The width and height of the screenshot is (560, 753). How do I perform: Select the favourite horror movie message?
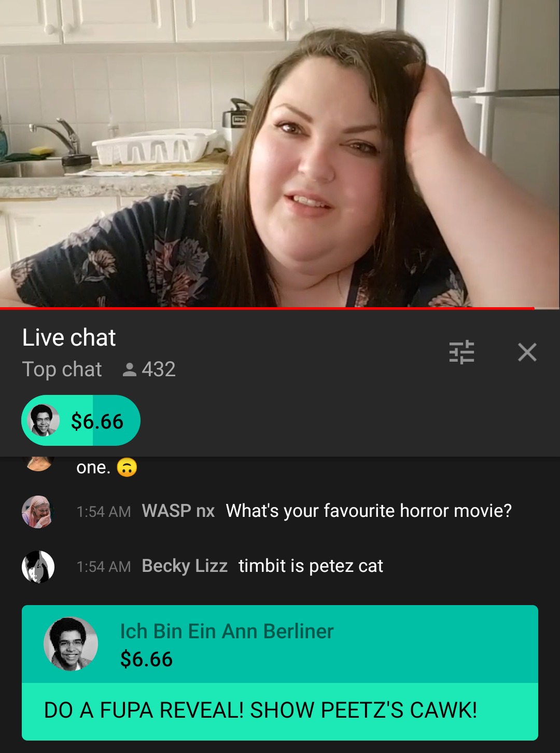(x=369, y=511)
